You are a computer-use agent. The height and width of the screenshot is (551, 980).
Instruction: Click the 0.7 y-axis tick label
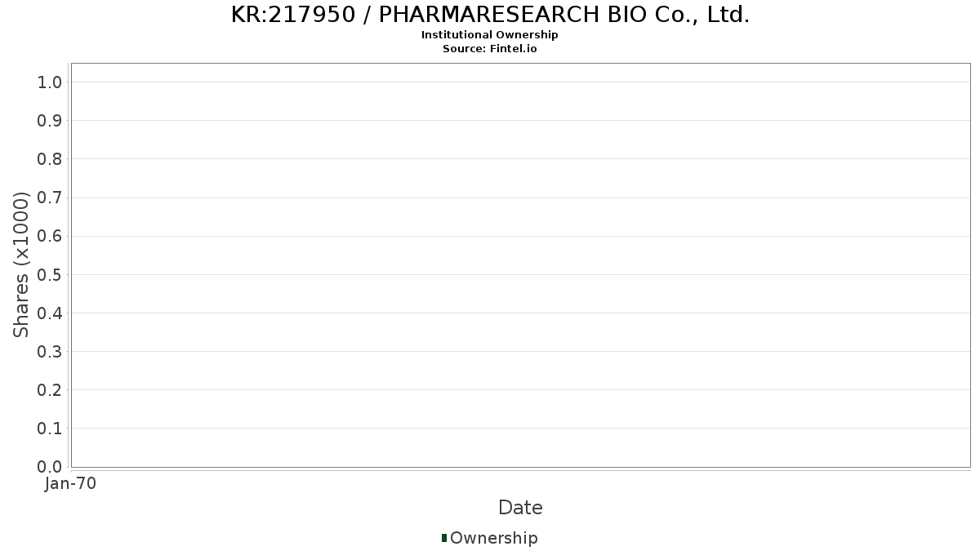point(50,198)
